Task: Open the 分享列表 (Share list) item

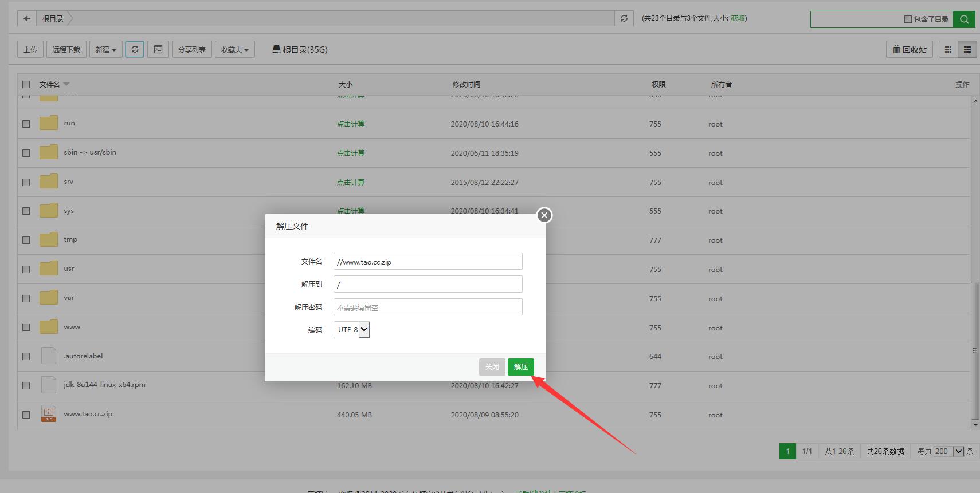Action: coord(192,49)
